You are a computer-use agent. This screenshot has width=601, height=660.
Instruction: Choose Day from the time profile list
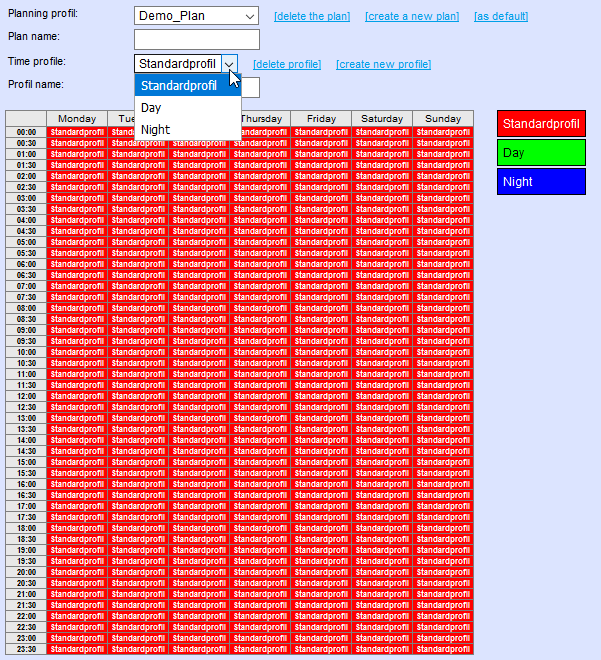point(188,108)
